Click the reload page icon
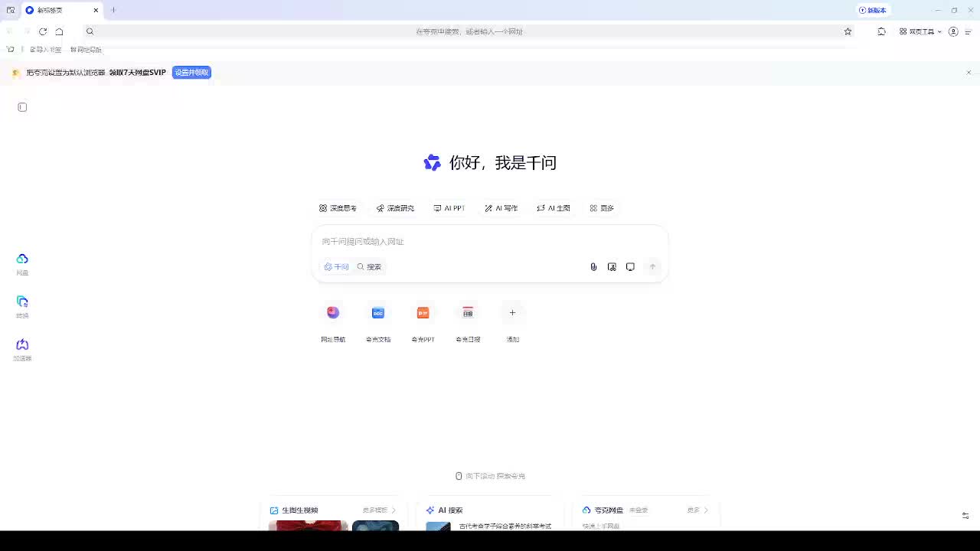Screen dimensions: 980x551 click(43, 31)
